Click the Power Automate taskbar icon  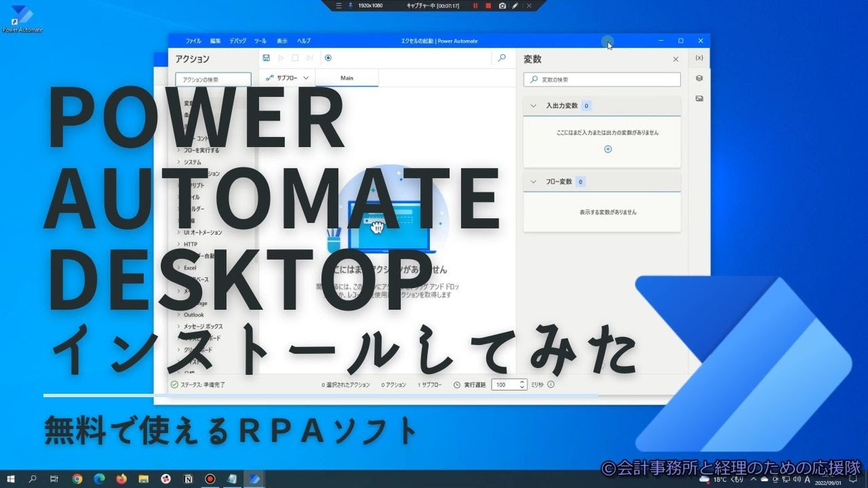pyautogui.click(x=255, y=479)
